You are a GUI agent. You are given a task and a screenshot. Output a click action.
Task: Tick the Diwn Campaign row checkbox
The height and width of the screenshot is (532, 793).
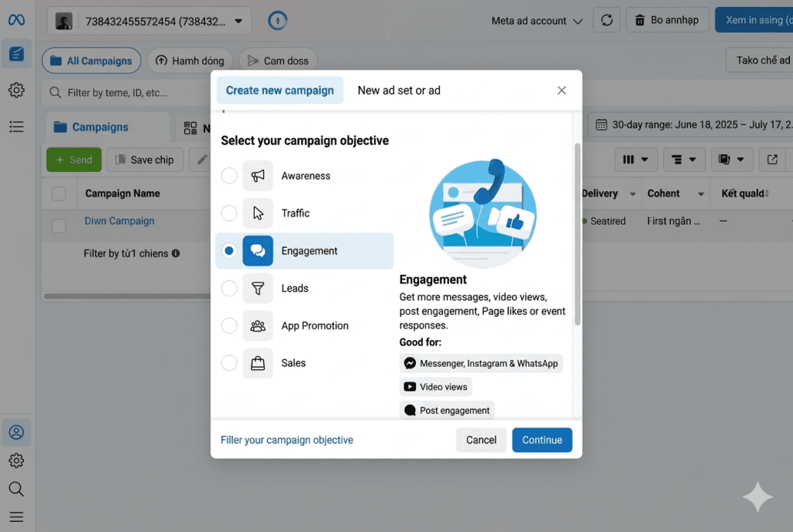pos(59,225)
